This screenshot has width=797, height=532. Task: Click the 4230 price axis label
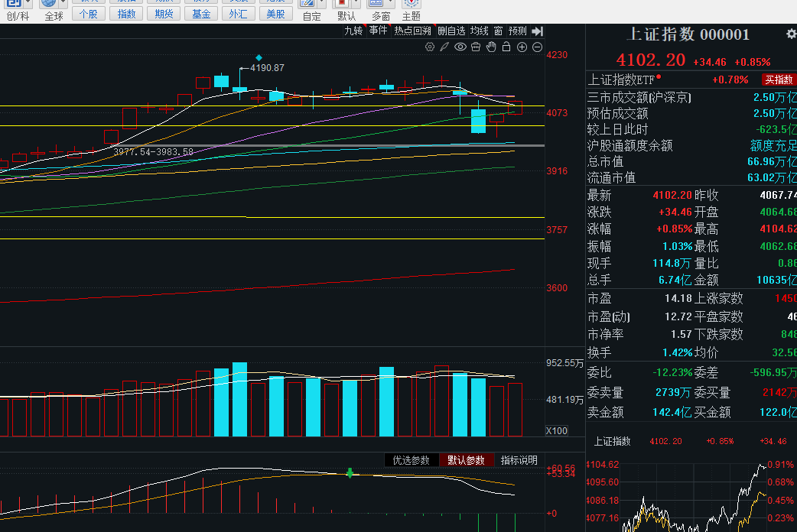coord(557,55)
